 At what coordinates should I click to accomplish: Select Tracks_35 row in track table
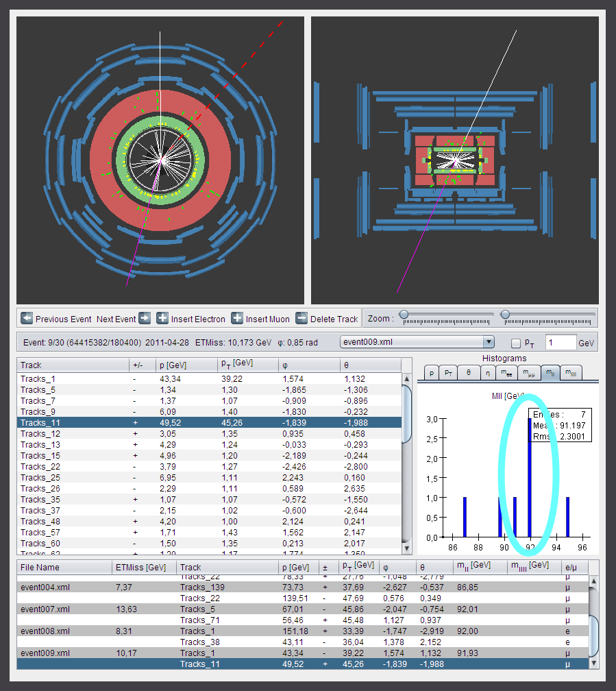pyautogui.click(x=209, y=500)
